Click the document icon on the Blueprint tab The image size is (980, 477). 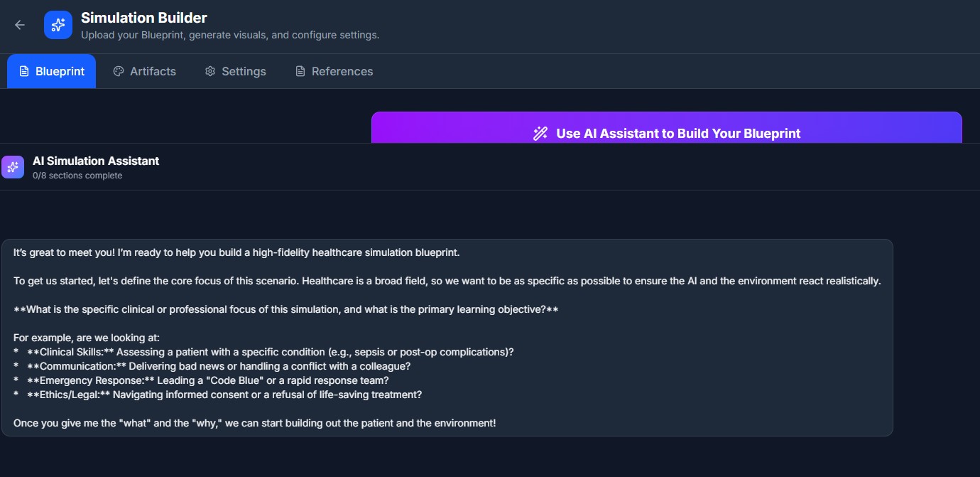click(x=24, y=71)
